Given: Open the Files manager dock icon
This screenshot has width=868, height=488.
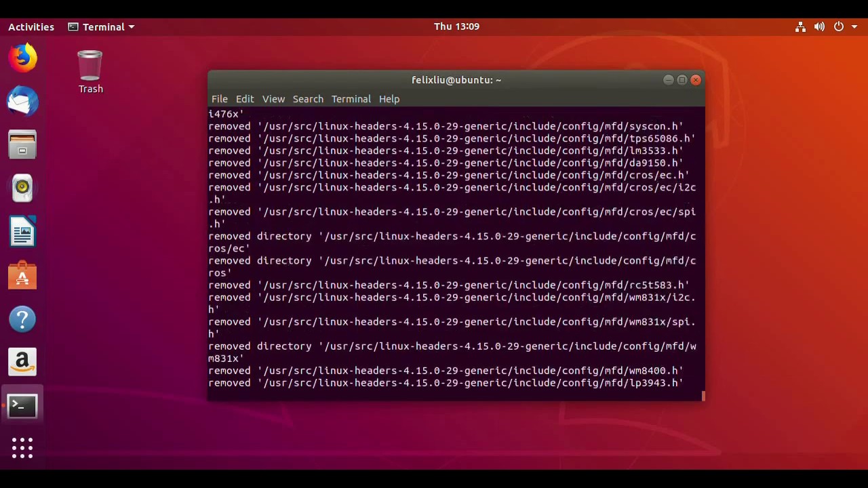Looking at the screenshot, I should click(22, 145).
